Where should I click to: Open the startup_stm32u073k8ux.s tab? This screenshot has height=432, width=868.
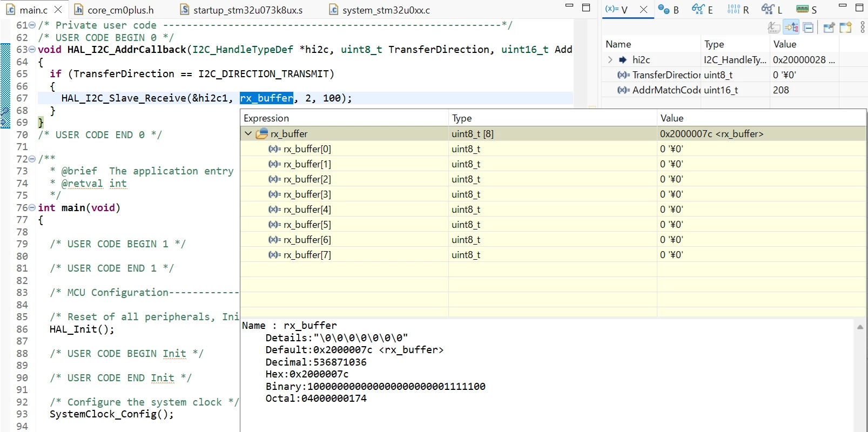(x=241, y=10)
